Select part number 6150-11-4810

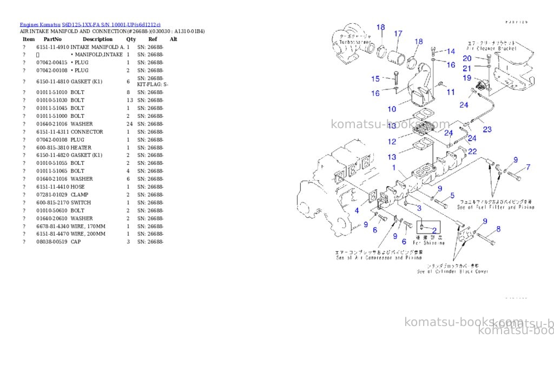(52, 82)
